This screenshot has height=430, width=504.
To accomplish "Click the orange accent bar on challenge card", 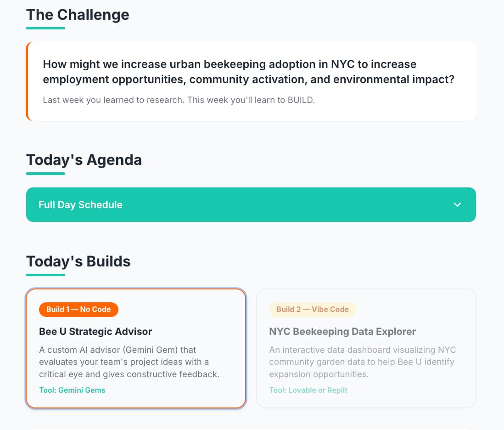I will [x=28, y=81].
